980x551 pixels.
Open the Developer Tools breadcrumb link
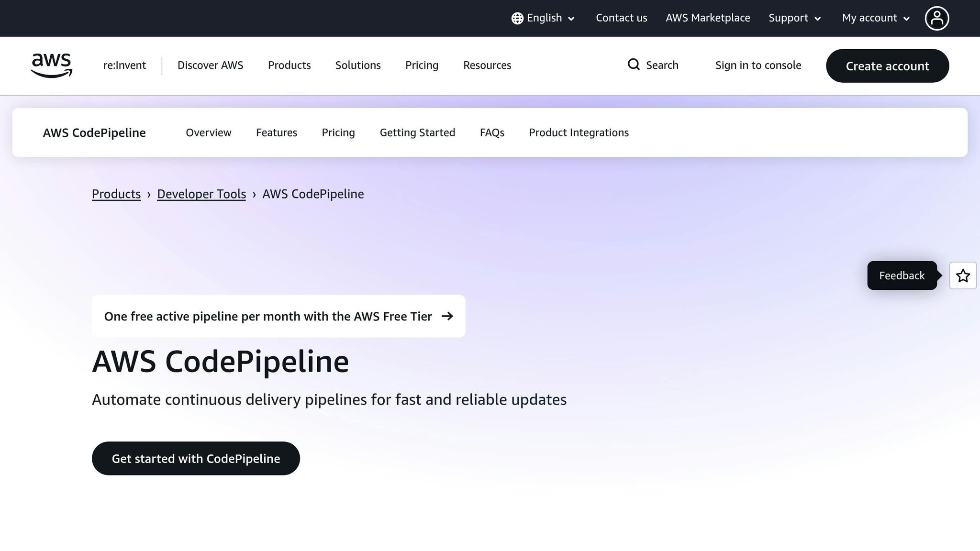click(x=201, y=194)
